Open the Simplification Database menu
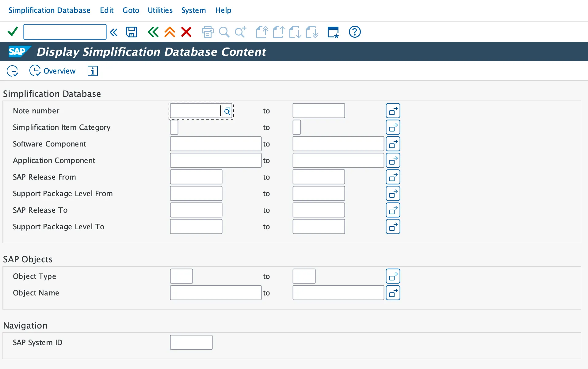The image size is (588, 369). click(49, 10)
